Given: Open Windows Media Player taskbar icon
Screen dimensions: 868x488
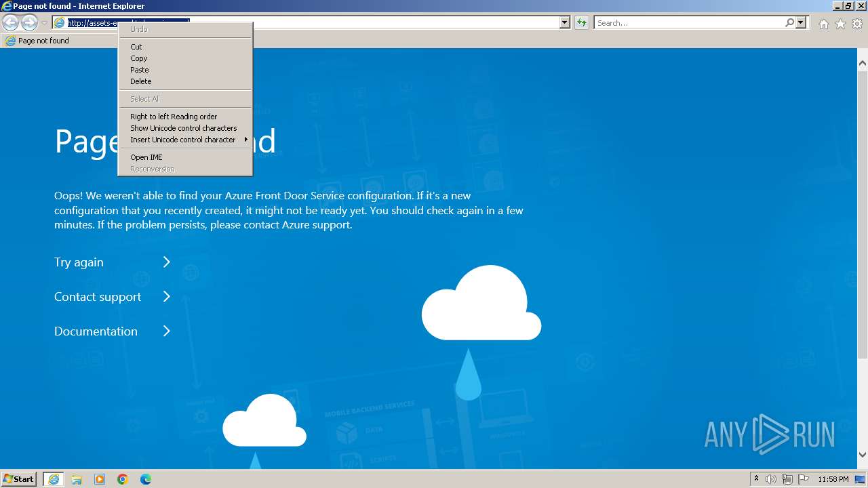Looking at the screenshot, I should pos(100,479).
